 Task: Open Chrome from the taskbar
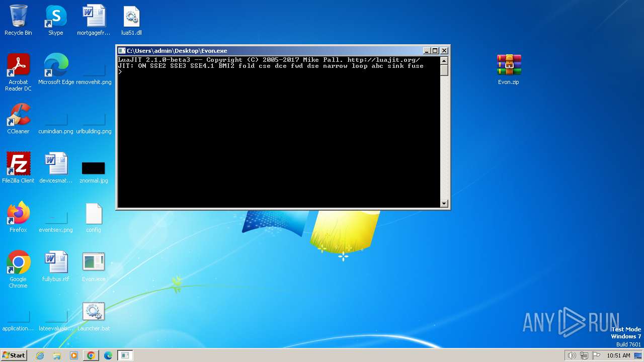[91, 355]
